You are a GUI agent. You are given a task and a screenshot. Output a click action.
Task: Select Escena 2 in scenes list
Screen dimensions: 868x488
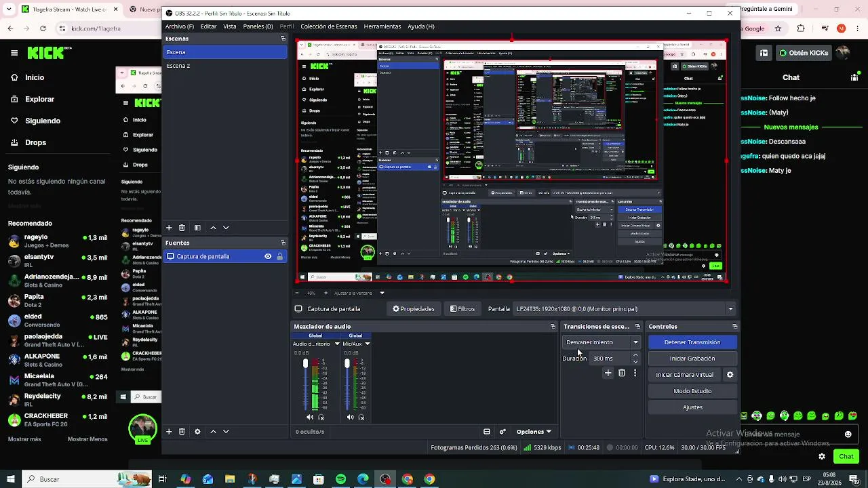(x=225, y=66)
